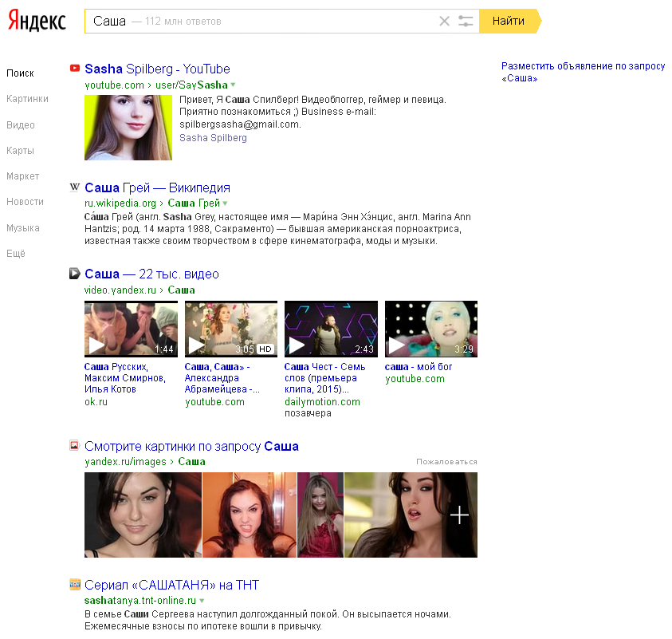Viewport: 672px width, 639px height.
Task: Open the Музыка tab
Action: coord(22,228)
